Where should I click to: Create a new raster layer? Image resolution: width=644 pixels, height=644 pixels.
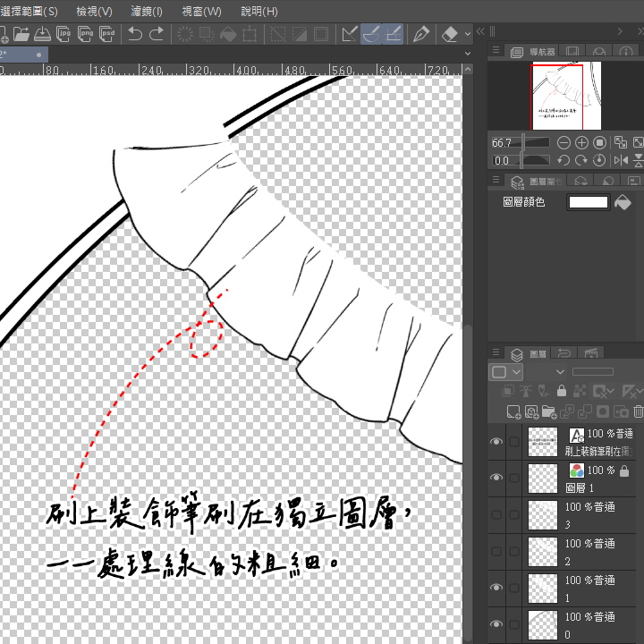tap(513, 411)
